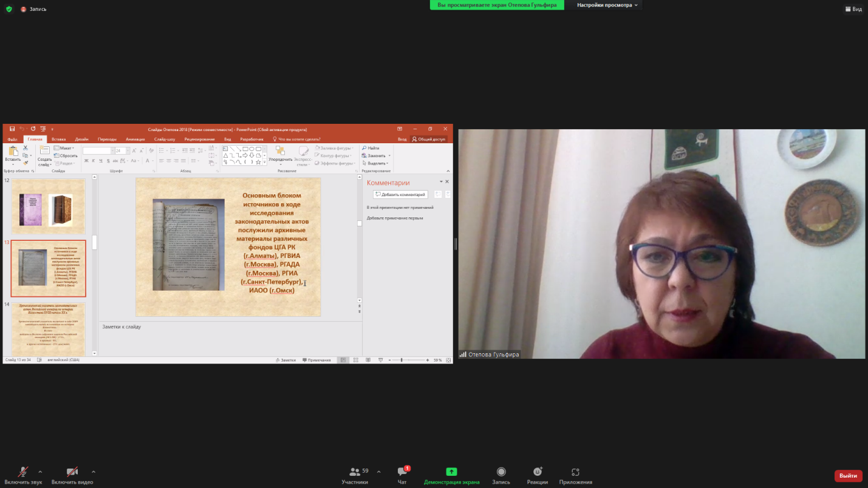Turn on camera with Включить видео
The height and width of the screenshot is (488, 868).
coord(72,475)
